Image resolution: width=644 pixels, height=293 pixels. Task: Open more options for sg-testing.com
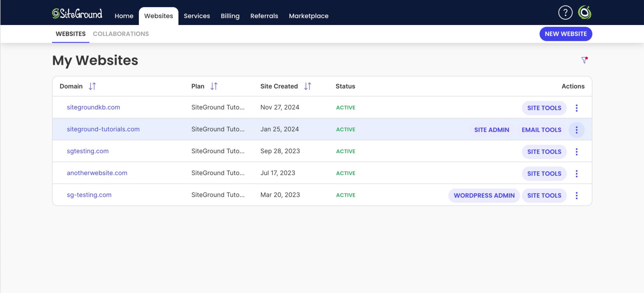click(576, 195)
